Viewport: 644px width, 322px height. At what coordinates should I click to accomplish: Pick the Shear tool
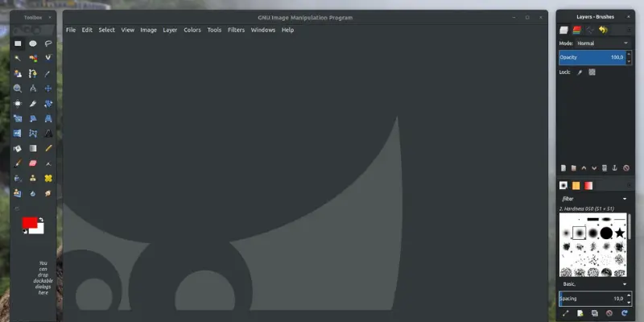pos(33,118)
